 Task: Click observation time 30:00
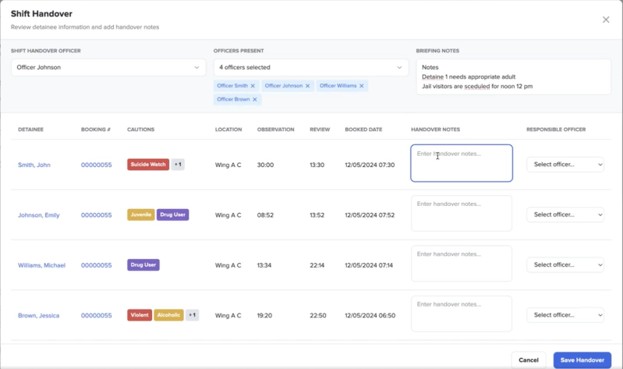click(265, 165)
